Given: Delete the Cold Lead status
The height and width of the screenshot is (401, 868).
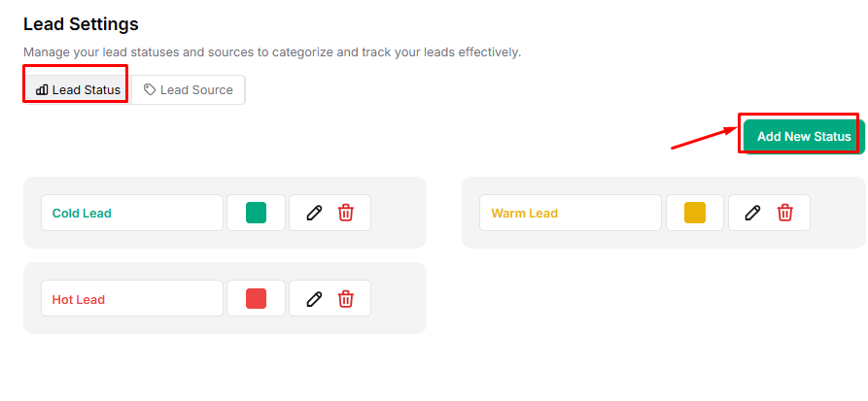Looking at the screenshot, I should pos(345,213).
